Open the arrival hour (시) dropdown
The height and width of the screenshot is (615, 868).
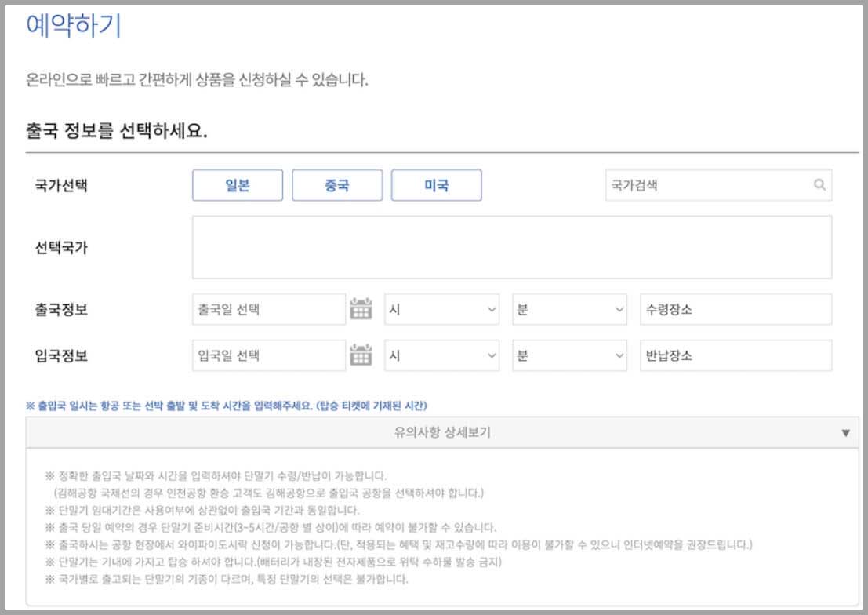439,355
